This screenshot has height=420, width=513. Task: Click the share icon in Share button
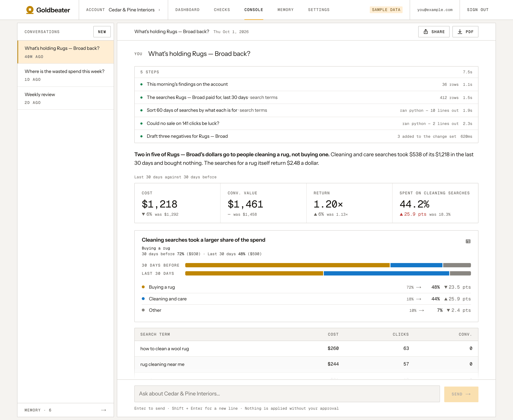pos(426,32)
